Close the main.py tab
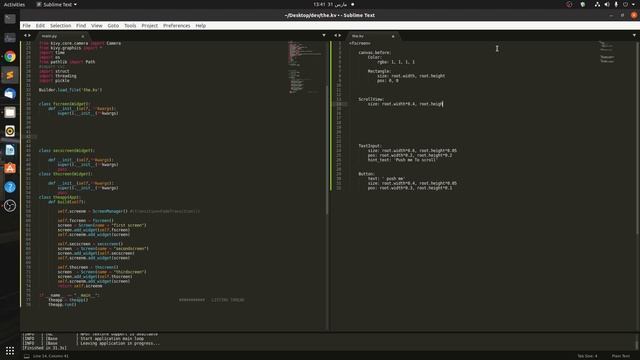Viewport: 640px width, 360px height. pos(82,36)
